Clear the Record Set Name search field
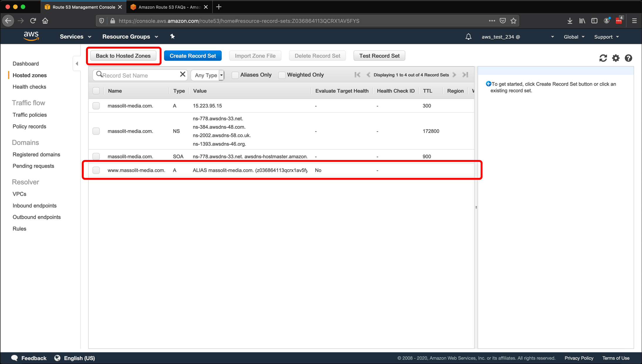This screenshot has height=364, width=642. click(x=183, y=75)
